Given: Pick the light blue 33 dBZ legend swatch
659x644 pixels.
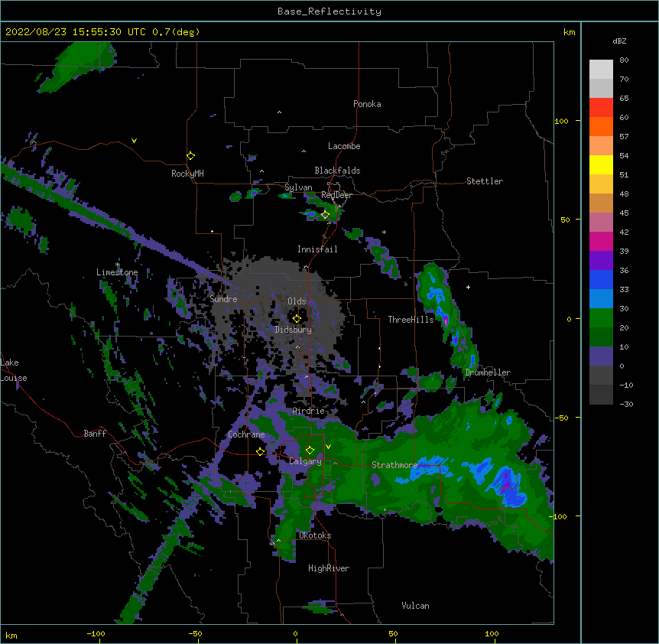Looking at the screenshot, I should (601, 298).
